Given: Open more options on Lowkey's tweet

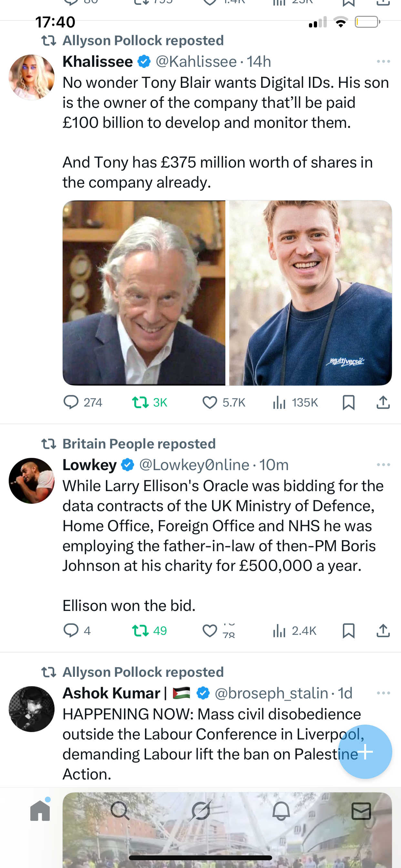Looking at the screenshot, I should tap(383, 465).
